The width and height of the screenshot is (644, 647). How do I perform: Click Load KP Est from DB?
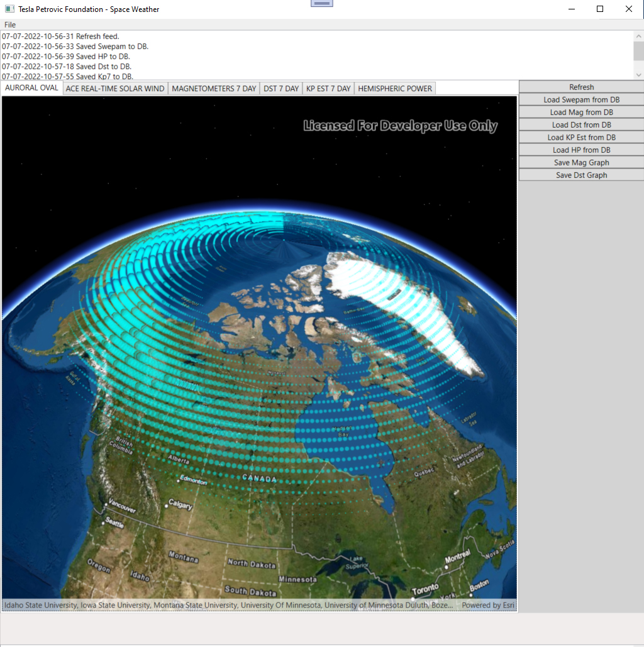[581, 138]
